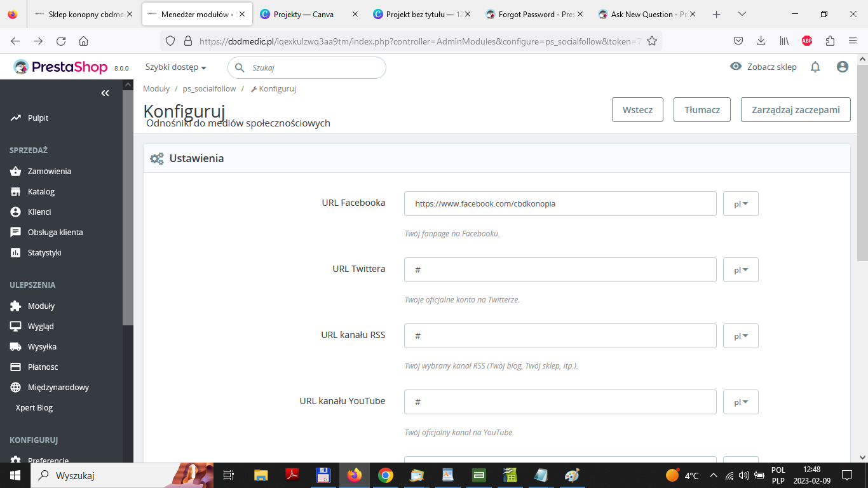Open the Windows notification center
This screenshot has height=488, width=868.
[846, 475]
